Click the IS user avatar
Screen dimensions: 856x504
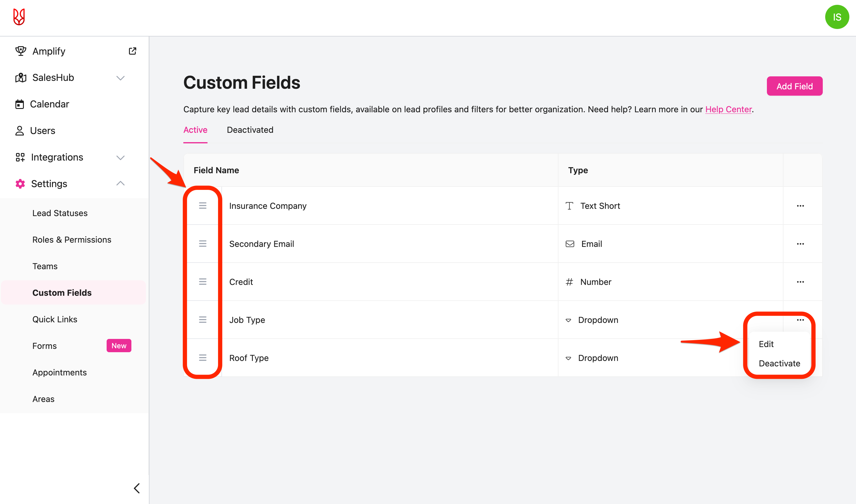[837, 17]
